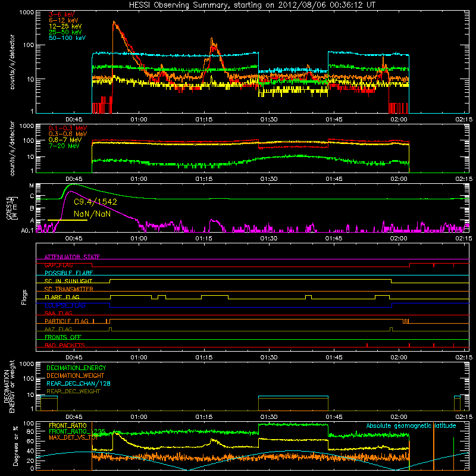
Task: Select the PARTICLE_FLAG label
Action: pos(67,321)
